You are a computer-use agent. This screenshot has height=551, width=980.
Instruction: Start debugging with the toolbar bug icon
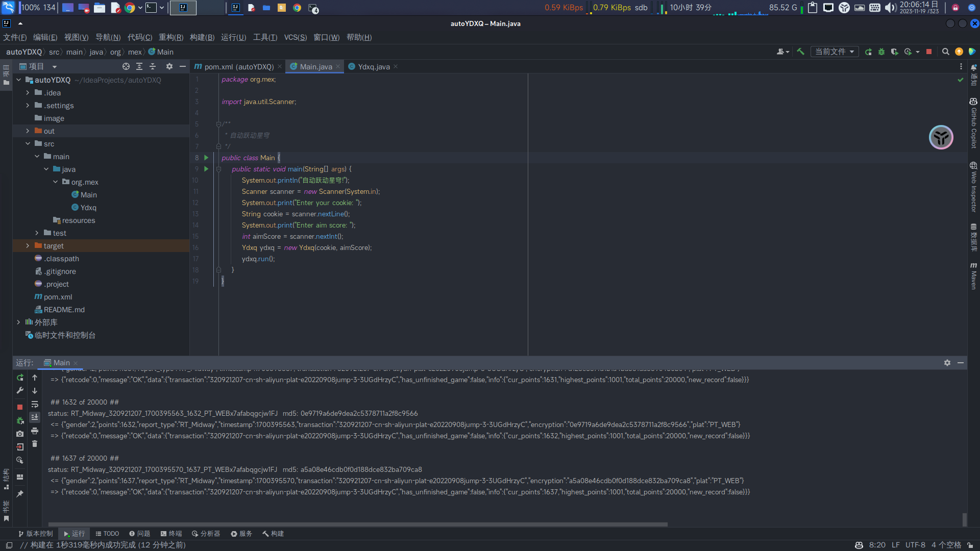(x=881, y=52)
